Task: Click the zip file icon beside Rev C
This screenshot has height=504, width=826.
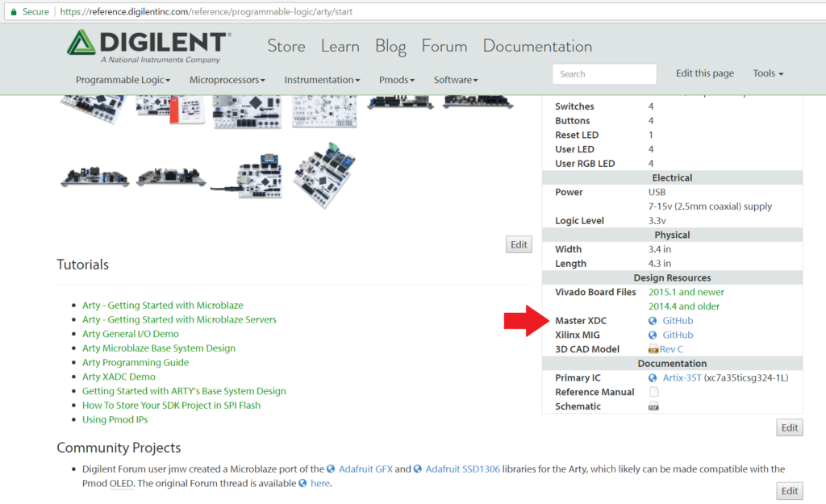Action: (653, 350)
